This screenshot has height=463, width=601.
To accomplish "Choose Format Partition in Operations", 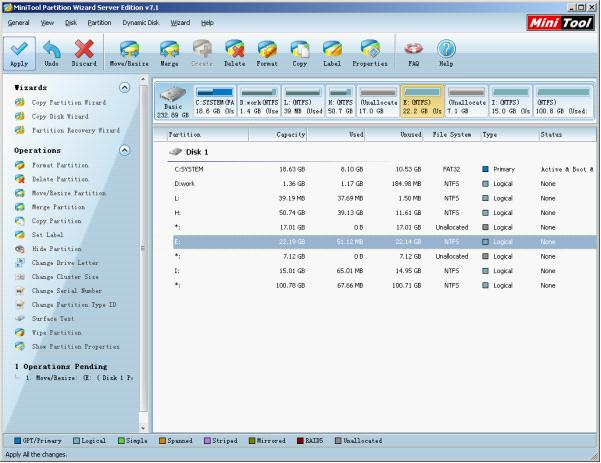I will coord(52,165).
